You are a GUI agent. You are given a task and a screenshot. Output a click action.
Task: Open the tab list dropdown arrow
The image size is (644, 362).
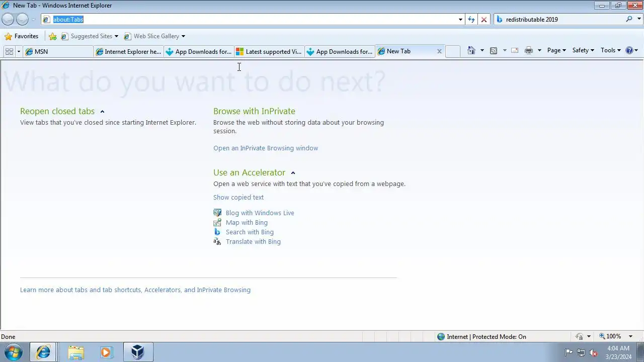coord(19,51)
